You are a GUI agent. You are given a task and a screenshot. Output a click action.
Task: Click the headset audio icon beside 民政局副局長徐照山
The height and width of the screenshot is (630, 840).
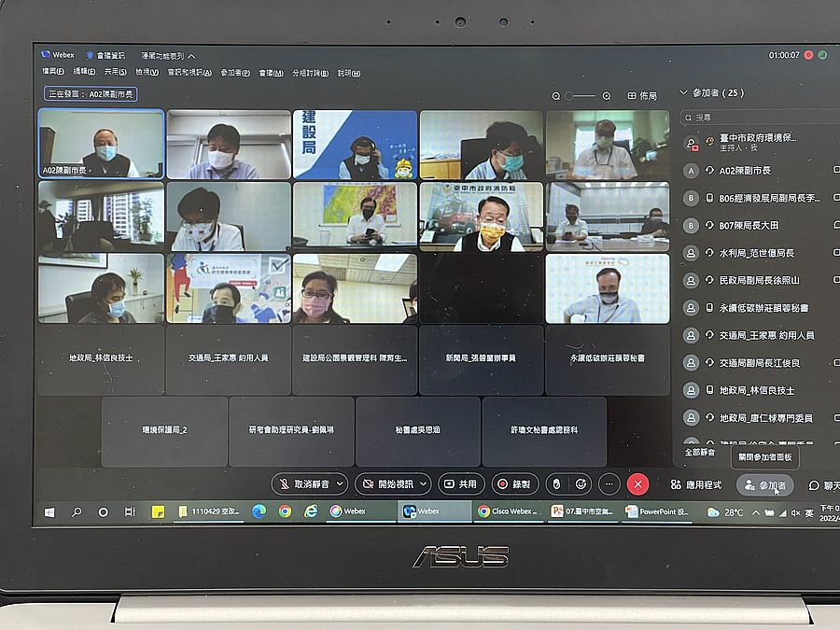709,280
